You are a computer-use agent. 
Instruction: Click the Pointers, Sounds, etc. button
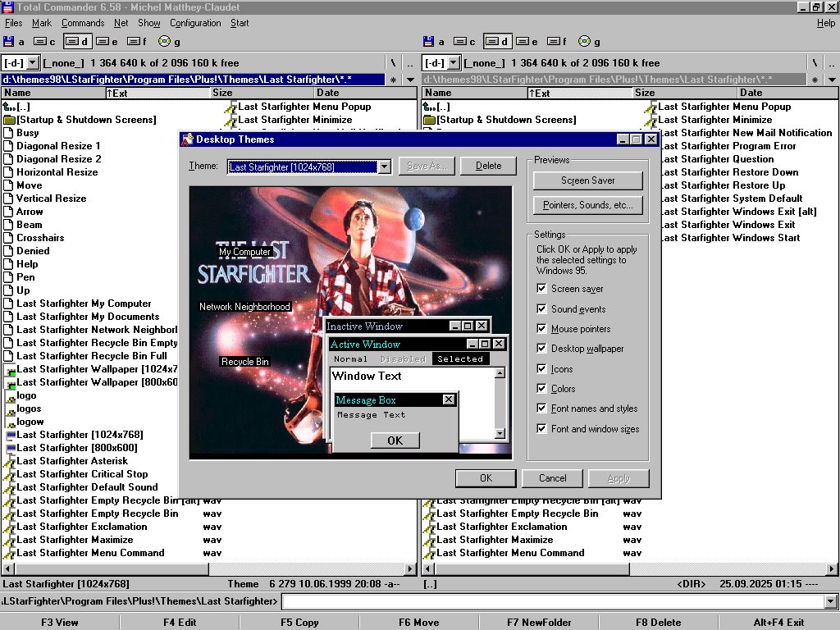pos(588,205)
